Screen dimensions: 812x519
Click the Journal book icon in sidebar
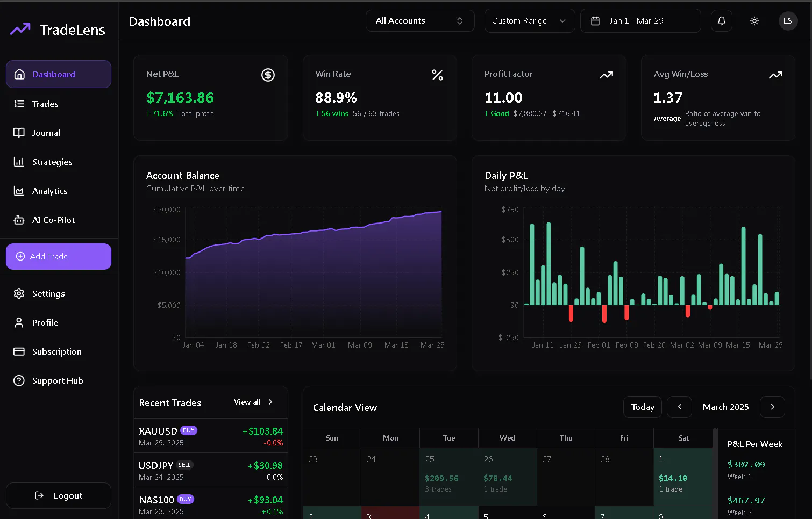pyautogui.click(x=19, y=133)
